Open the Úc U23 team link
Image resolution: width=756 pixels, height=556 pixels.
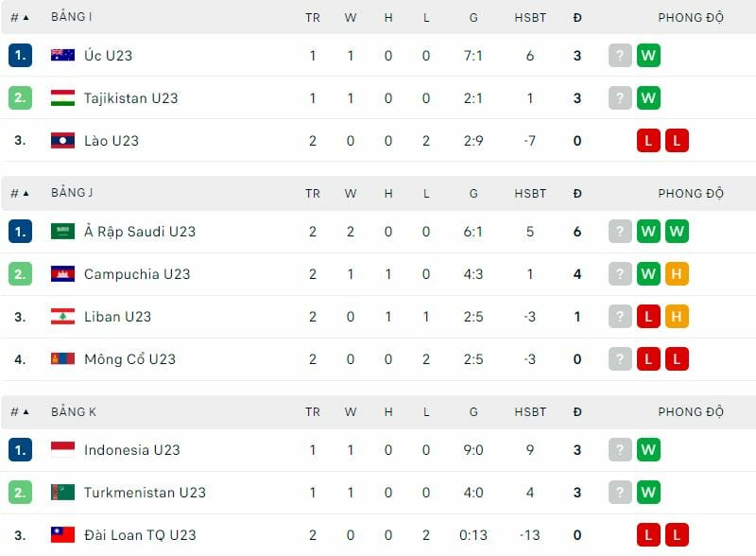coord(108,56)
